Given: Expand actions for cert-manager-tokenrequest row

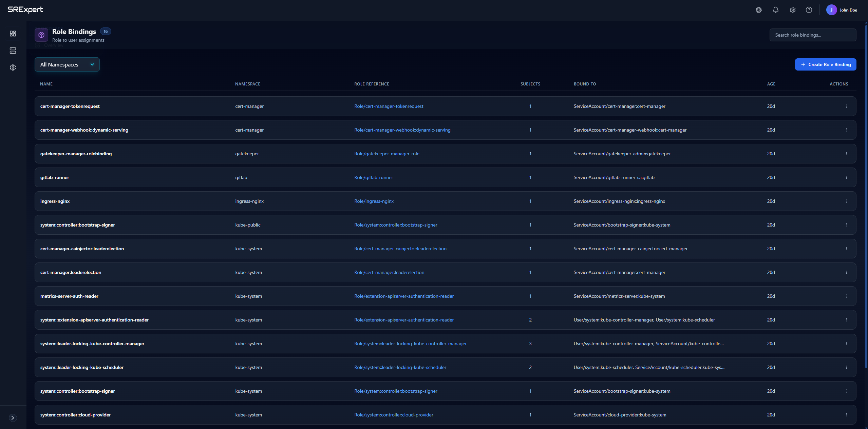Looking at the screenshot, I should point(847,106).
